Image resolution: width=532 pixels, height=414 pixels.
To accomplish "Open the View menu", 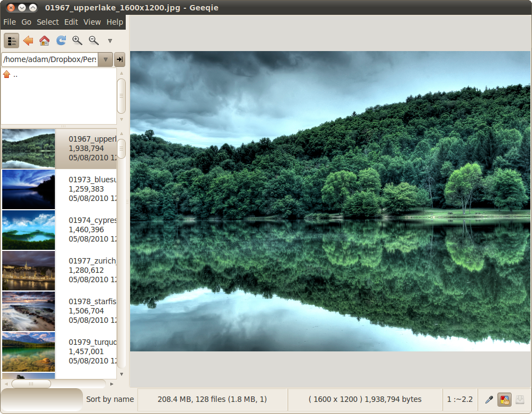I will click(x=92, y=22).
